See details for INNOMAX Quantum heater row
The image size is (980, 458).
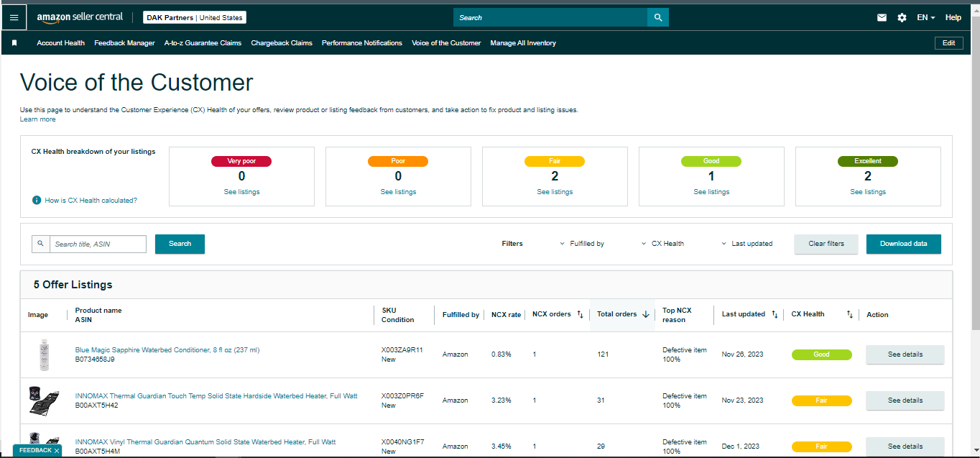(x=905, y=446)
